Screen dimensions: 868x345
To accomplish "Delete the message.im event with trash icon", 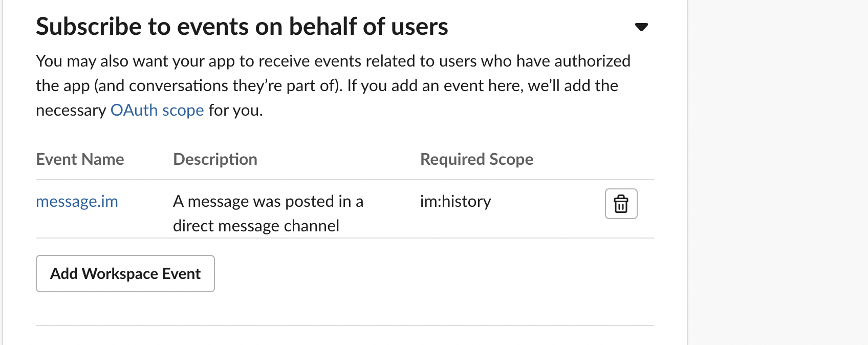I will point(621,204).
